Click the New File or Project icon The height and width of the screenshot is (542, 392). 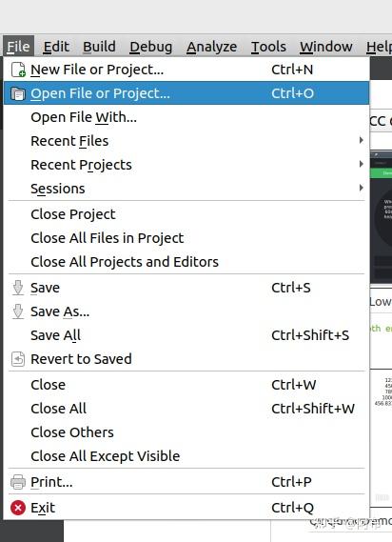coord(18,70)
